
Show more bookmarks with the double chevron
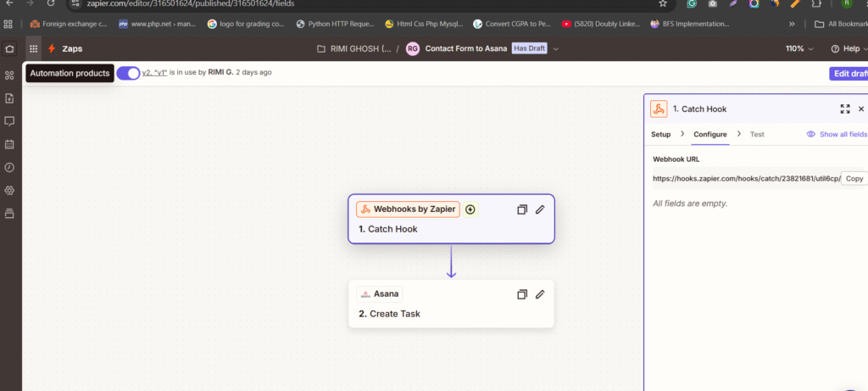click(x=792, y=24)
